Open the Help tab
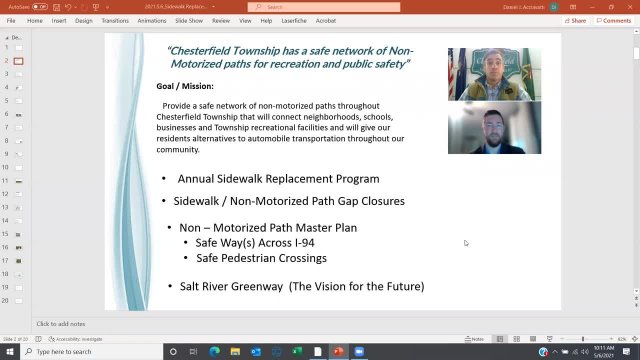 pos(266,20)
